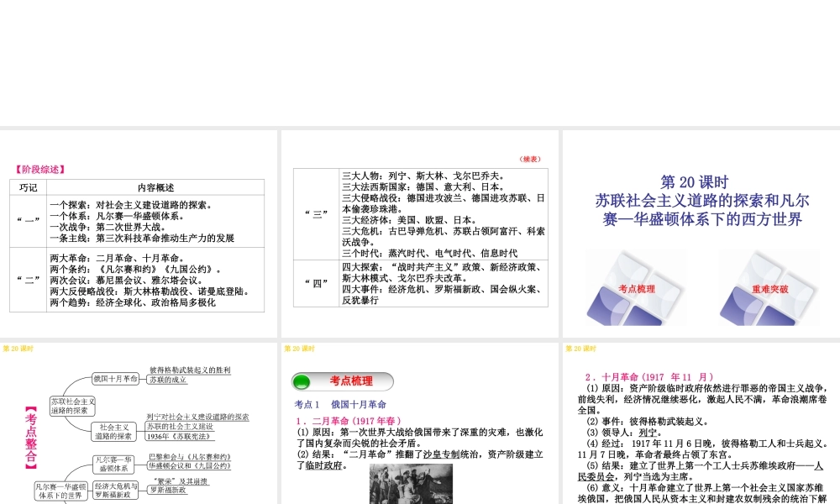Click the underlined 沙皇专制 text
This screenshot has width=840, height=504.
click(x=442, y=454)
